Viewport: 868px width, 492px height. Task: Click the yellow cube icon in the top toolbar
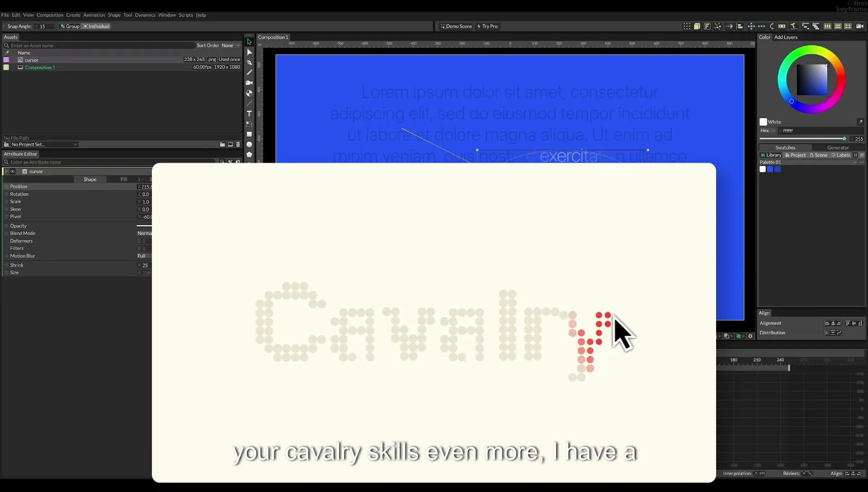pos(697,26)
